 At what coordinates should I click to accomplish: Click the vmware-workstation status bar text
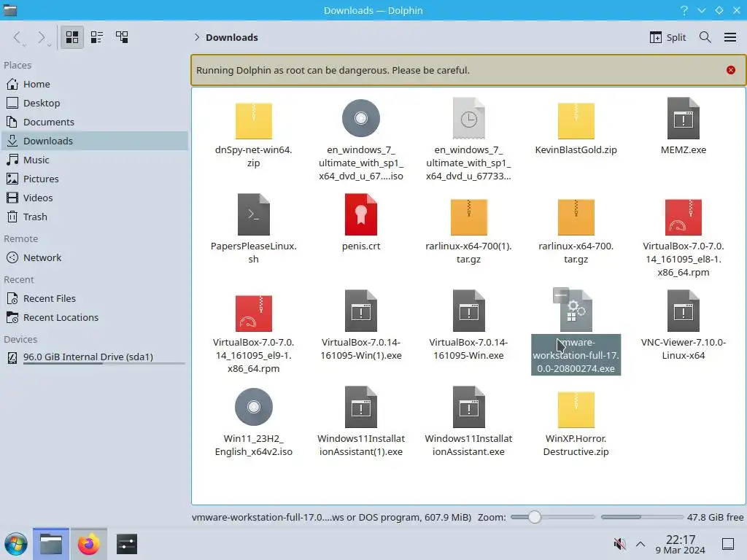(332, 517)
